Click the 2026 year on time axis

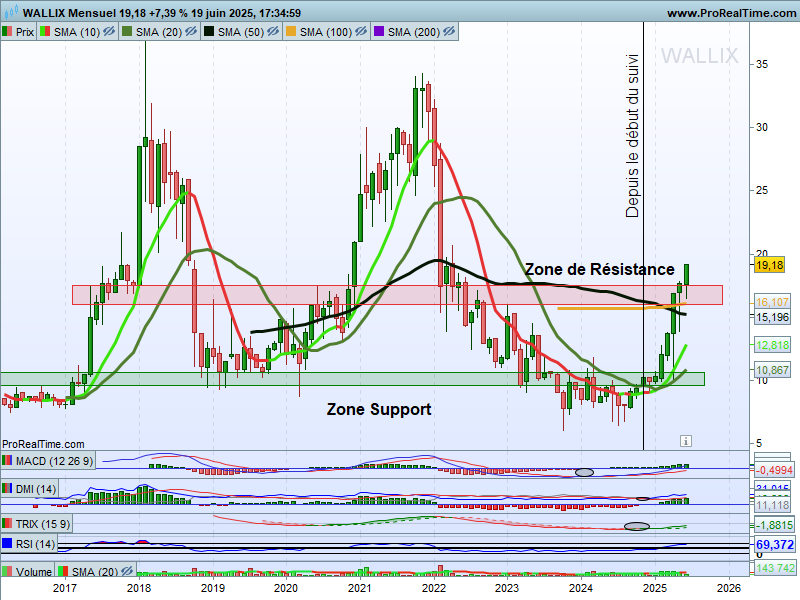(x=729, y=588)
